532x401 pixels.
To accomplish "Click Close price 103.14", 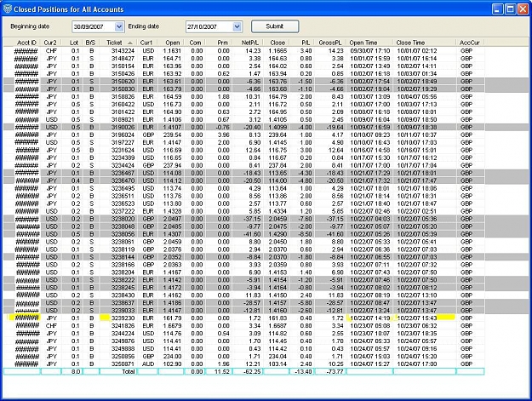I will pyautogui.click(x=277, y=364).
